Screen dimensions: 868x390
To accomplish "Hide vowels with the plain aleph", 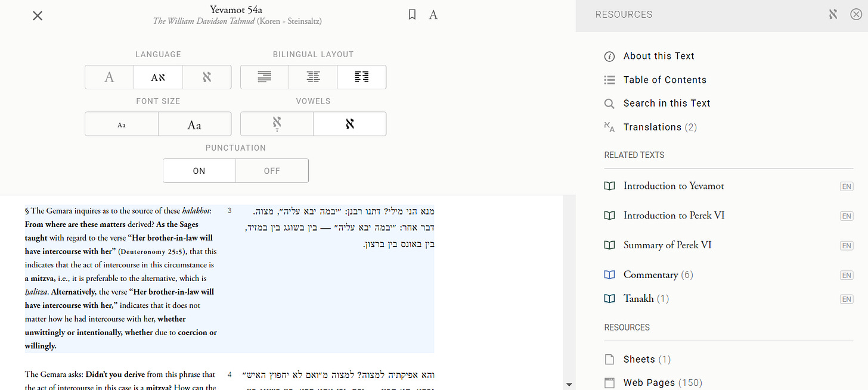I will (350, 124).
